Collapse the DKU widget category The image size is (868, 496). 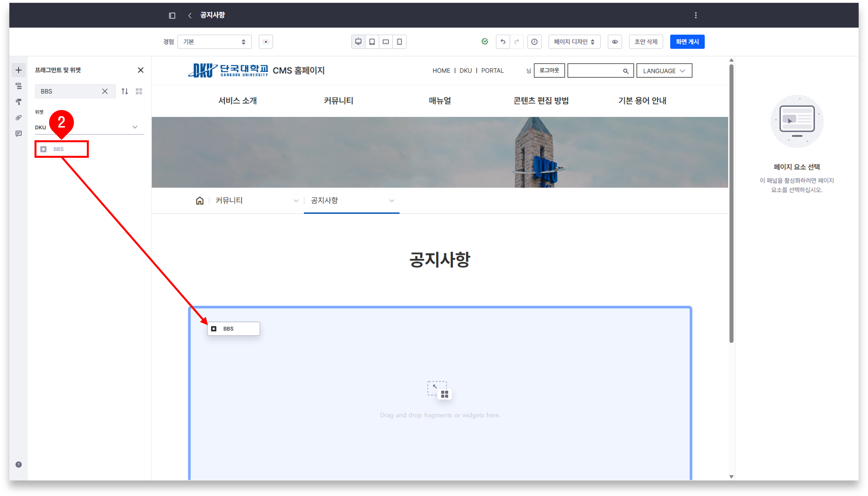pos(135,127)
